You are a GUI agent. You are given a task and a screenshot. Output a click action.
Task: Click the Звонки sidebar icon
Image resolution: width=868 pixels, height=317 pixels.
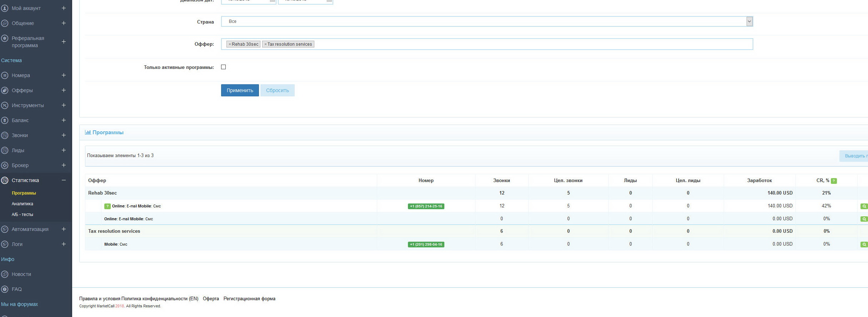pyautogui.click(x=5, y=135)
